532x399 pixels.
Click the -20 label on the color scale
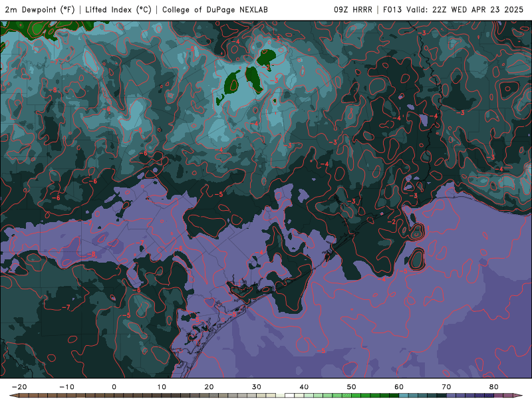[x=19, y=387]
